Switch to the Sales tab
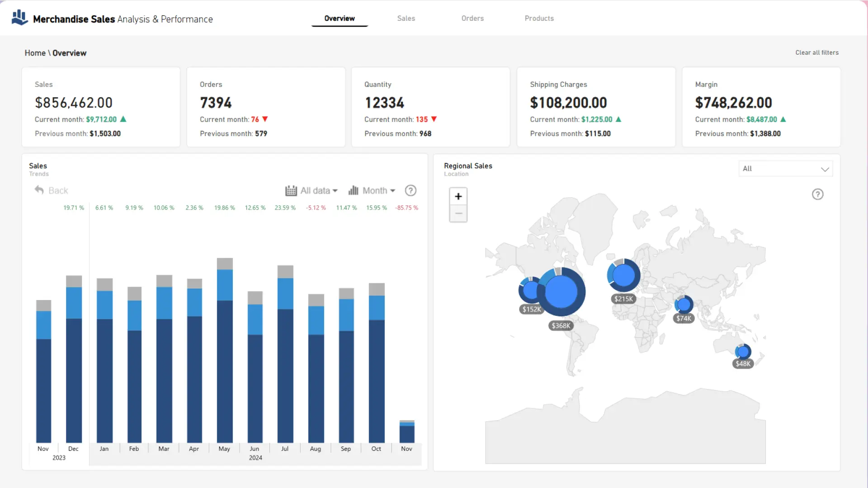868x488 pixels. pyautogui.click(x=406, y=19)
